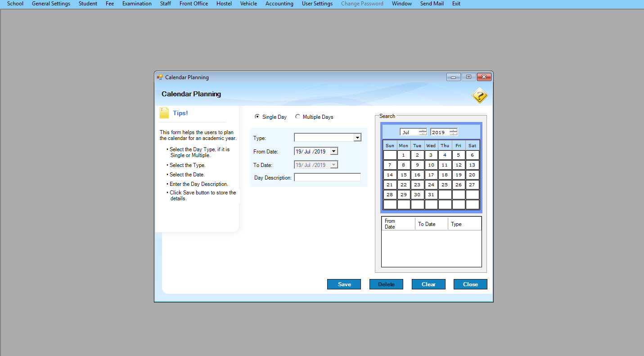The height and width of the screenshot is (356, 644).
Task: Select the Multiple Days radio button
Action: point(297,117)
